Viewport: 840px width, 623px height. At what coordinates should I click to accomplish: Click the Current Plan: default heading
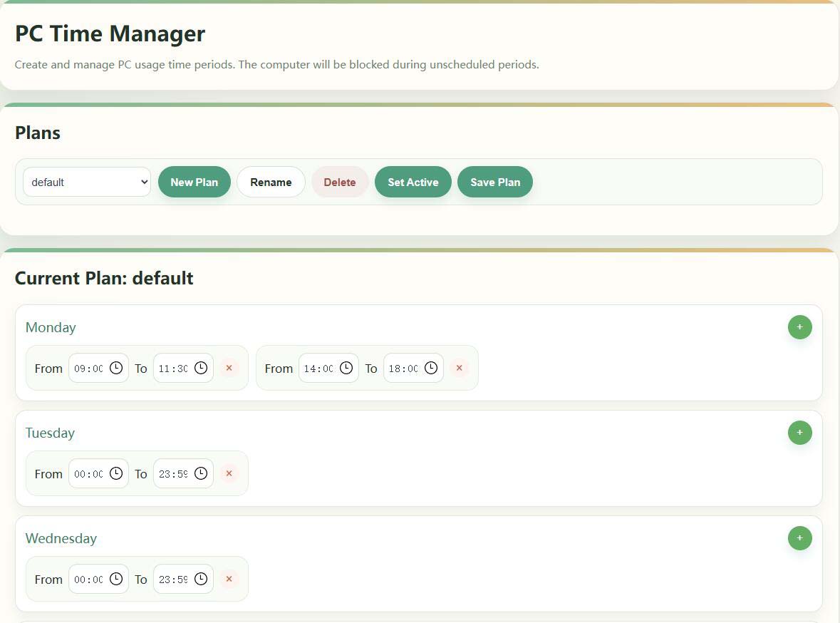pyautogui.click(x=104, y=278)
